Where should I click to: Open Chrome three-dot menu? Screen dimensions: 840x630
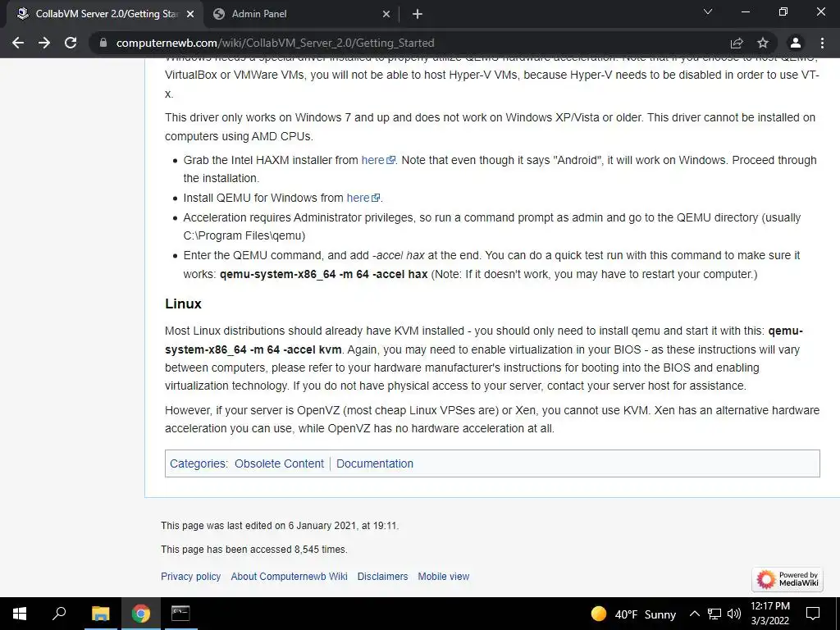pyautogui.click(x=822, y=43)
